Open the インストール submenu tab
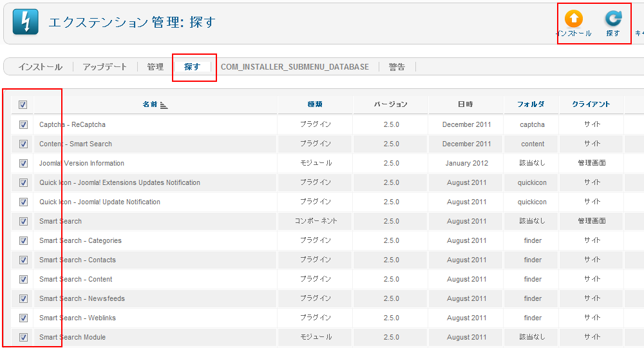The height and width of the screenshot is (348, 644). [40, 67]
